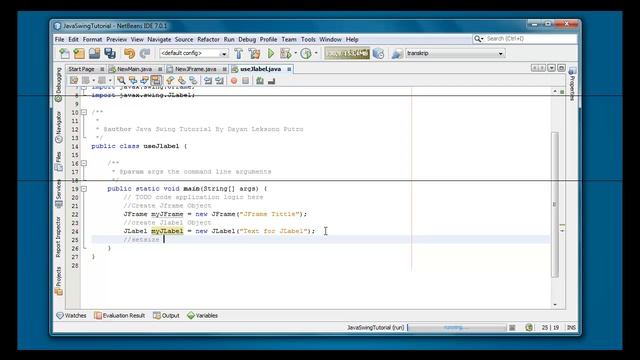640x360 pixels.
Task: Click the editor Find Selection magnifier icon
Action: (121, 81)
